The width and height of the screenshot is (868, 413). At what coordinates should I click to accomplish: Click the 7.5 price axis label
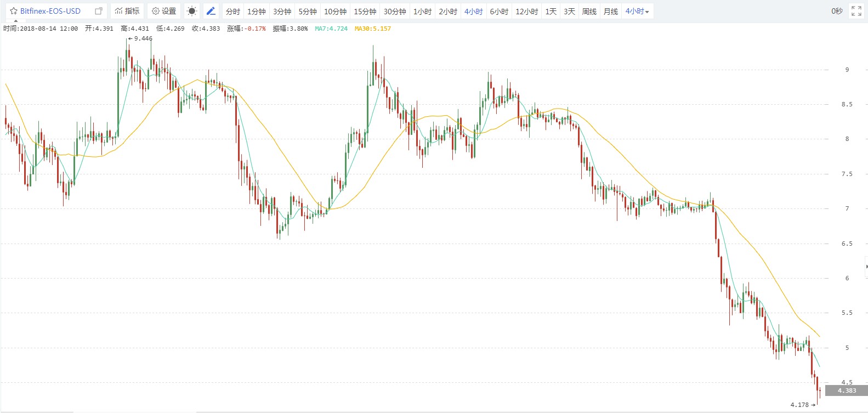(x=847, y=174)
